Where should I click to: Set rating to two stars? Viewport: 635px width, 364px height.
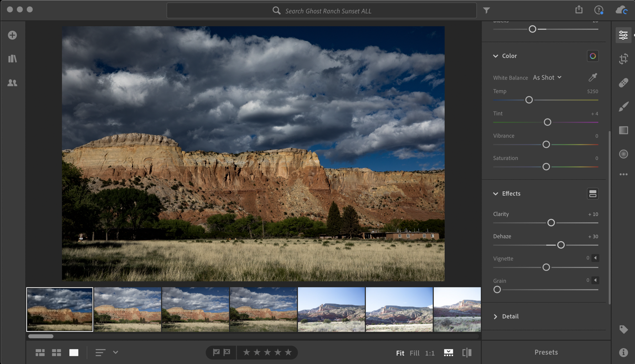[257, 352]
